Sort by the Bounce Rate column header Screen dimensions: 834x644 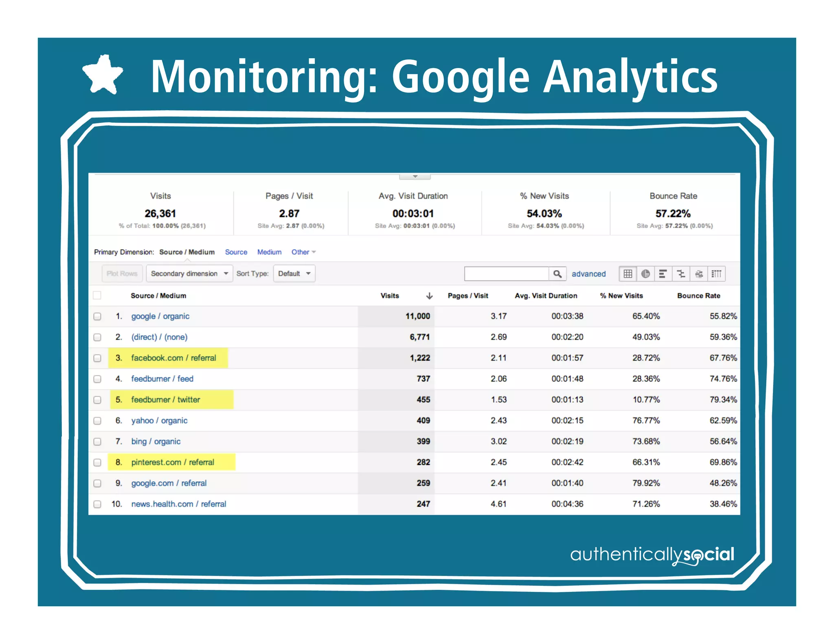click(x=698, y=296)
